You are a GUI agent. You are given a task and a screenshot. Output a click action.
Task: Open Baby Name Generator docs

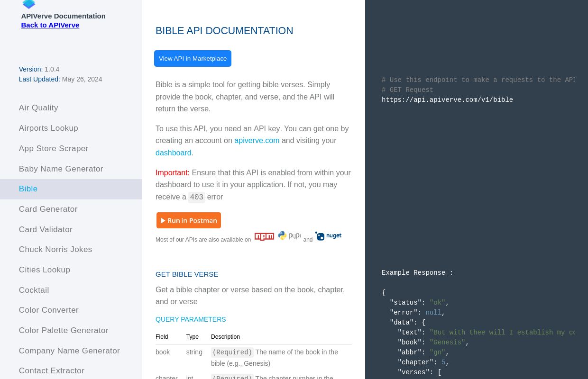71,169
